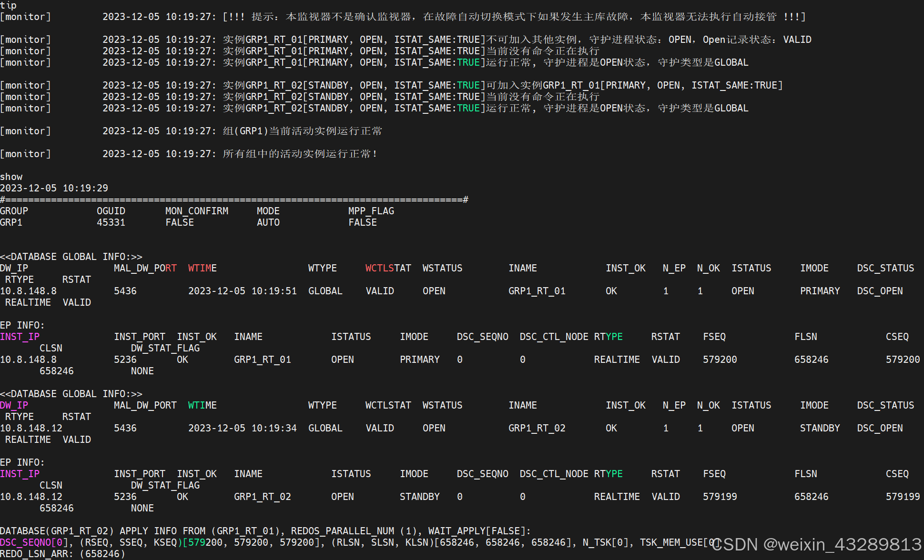Click the INST_PORT value 5236 for GRP1_RT_01

125,360
